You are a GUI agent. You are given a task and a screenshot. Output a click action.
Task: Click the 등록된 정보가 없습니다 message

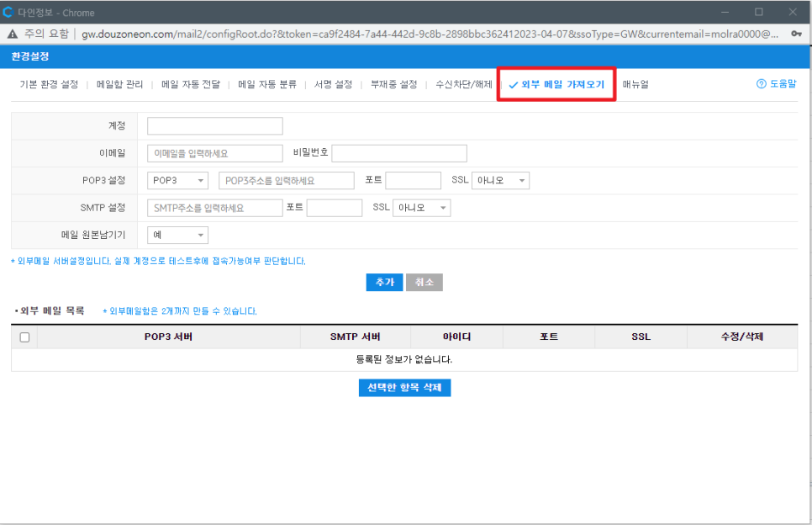(404, 359)
